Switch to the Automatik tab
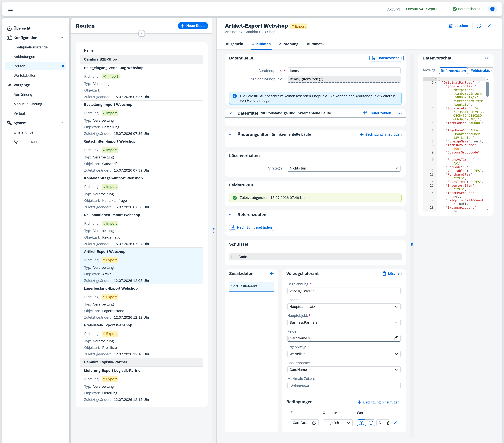 point(315,44)
